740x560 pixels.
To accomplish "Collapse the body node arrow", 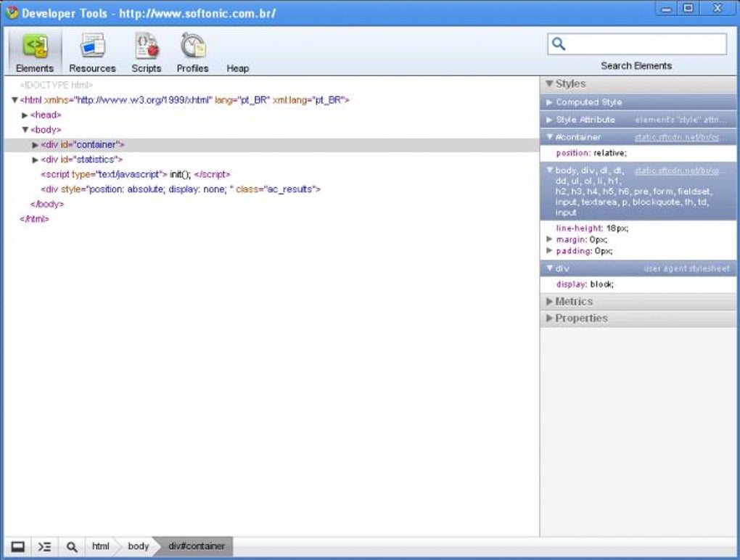I will point(25,130).
